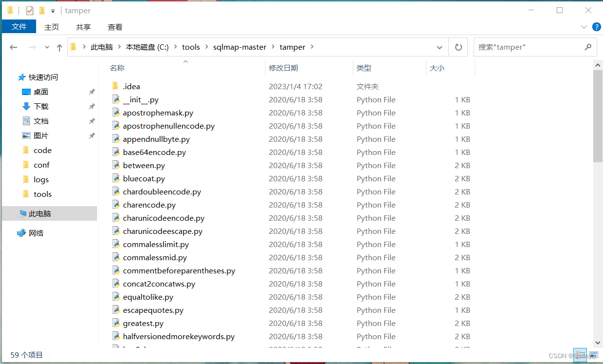Select the file name halfversionedmorekeywords.py
Viewport: 603px width, 364px height.
[x=179, y=336]
